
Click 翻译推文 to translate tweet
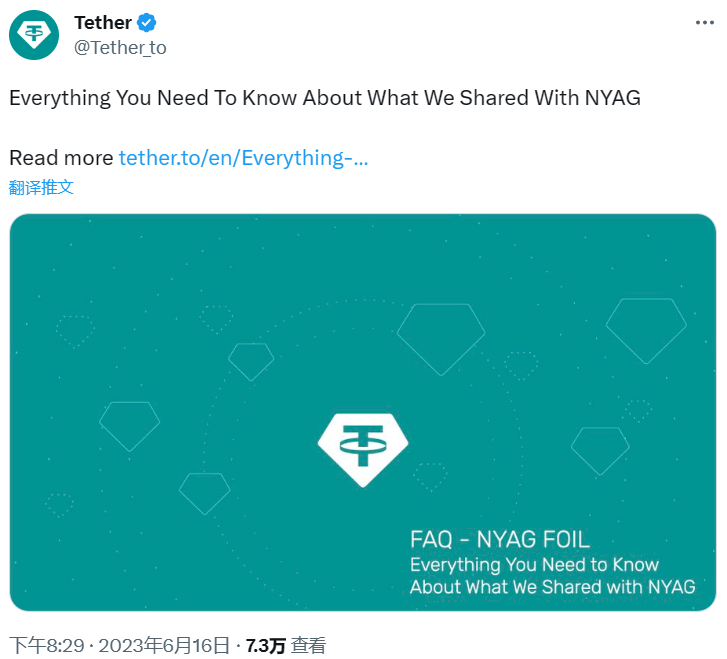click(x=41, y=187)
